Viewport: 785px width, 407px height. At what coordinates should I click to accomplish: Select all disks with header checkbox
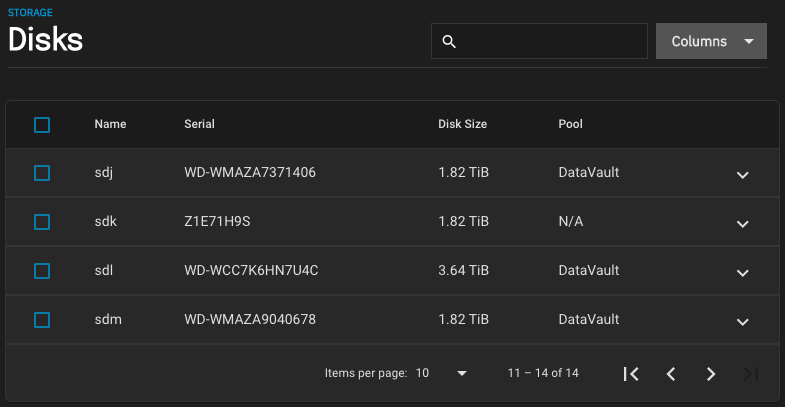(x=42, y=125)
